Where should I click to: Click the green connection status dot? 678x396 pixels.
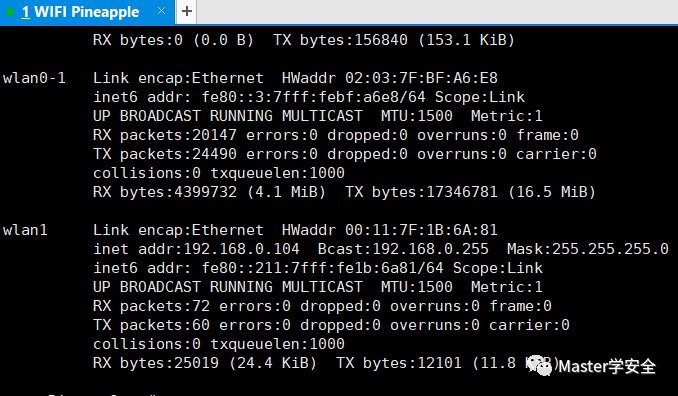[10, 12]
